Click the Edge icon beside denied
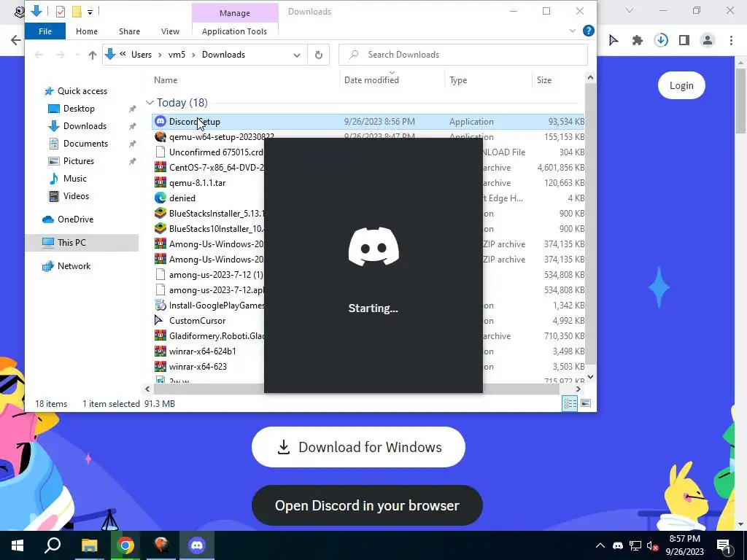This screenshot has width=747, height=560. [x=160, y=198]
